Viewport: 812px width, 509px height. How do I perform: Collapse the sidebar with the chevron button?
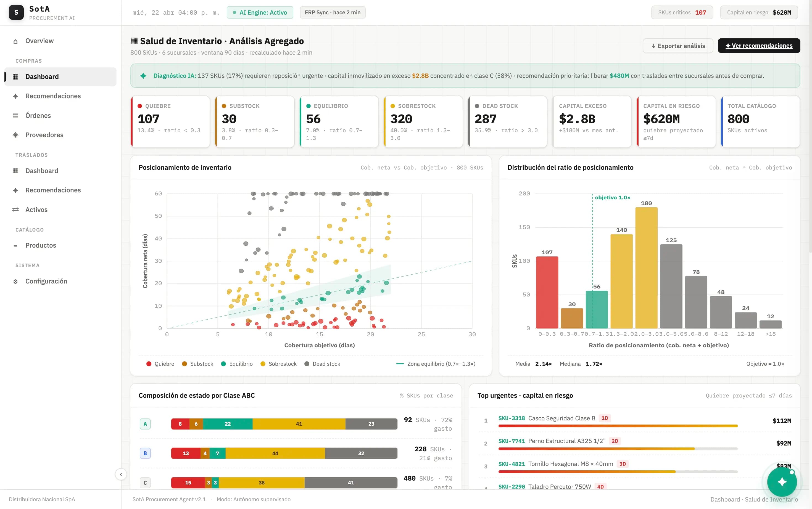(121, 474)
